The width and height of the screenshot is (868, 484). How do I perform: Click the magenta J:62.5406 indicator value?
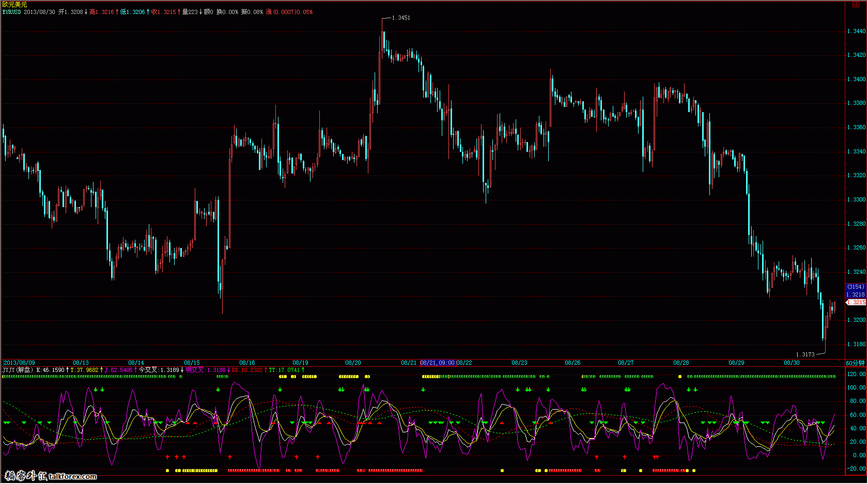119,370
